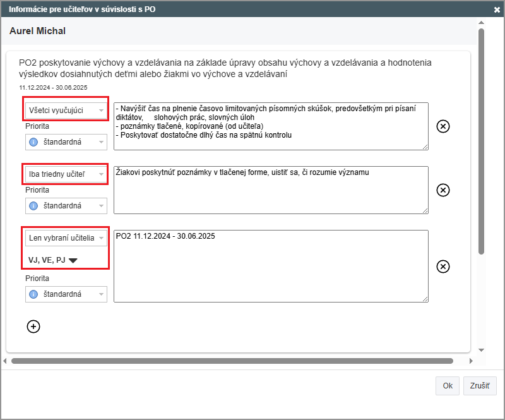Remove the first note about písomných skúšok
The width and height of the screenshot is (505, 420).
443,126
